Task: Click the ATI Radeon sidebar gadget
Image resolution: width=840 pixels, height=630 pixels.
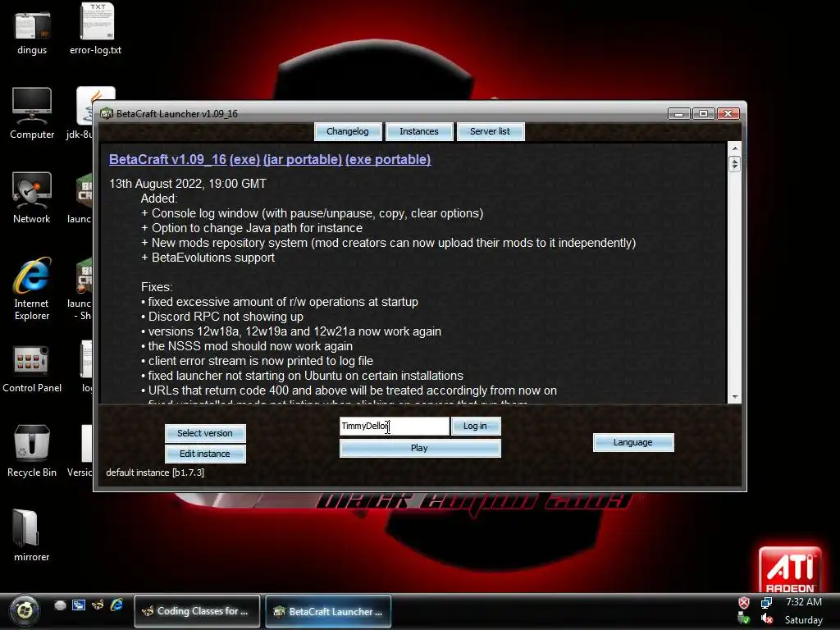Action: 790,569
